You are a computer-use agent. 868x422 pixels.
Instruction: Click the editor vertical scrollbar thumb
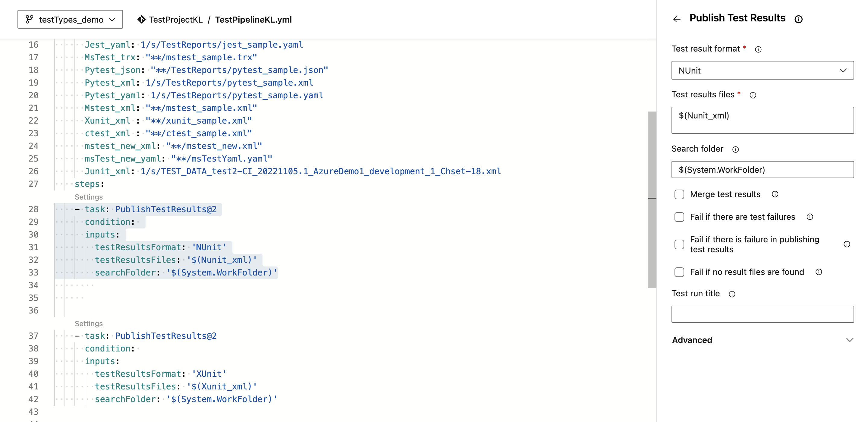pos(652,200)
